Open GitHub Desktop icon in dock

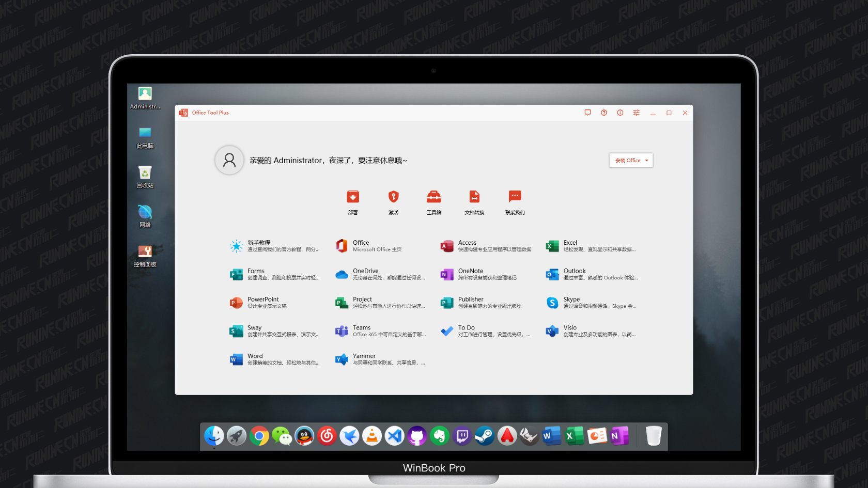point(417,436)
